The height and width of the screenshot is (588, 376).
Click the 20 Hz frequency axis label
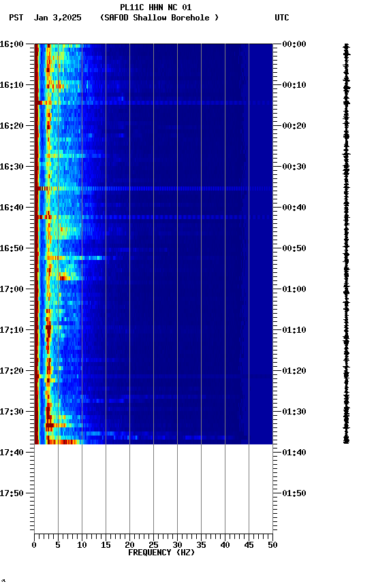129,545
